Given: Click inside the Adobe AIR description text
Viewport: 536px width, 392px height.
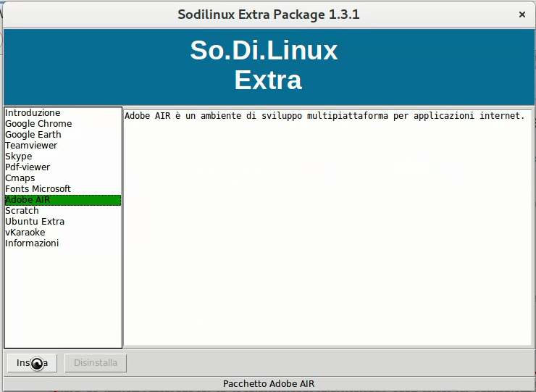Looking at the screenshot, I should tap(324, 116).
